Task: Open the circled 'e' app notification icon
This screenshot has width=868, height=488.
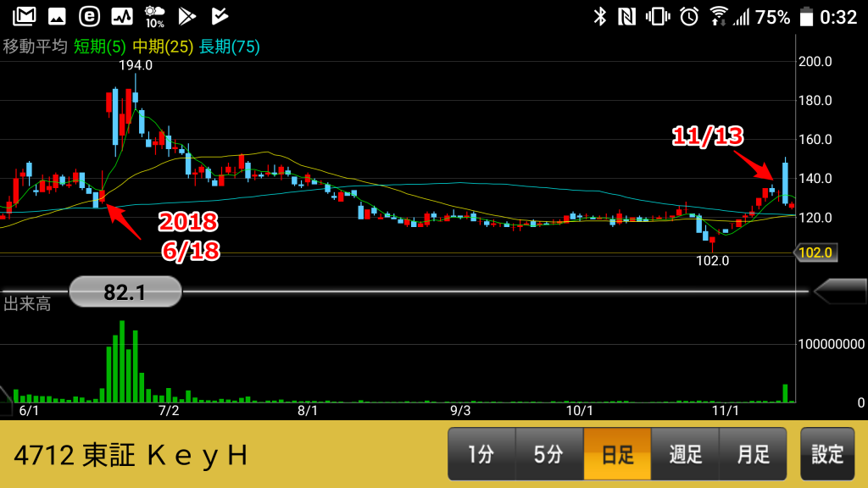Action: pos(89,16)
